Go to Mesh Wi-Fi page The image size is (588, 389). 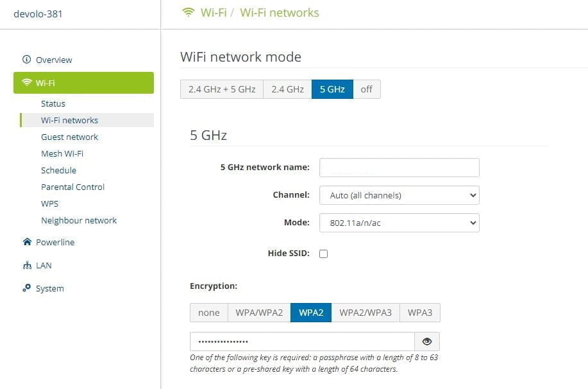pos(62,153)
